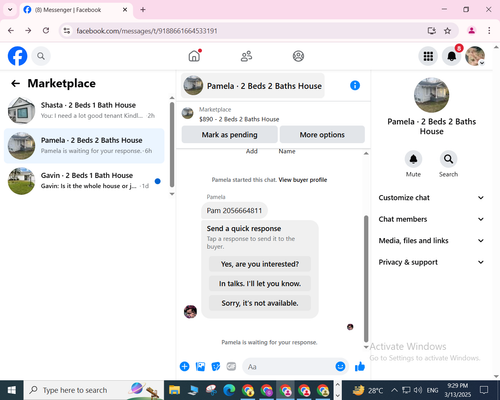500x400 pixels.
Task: Open the tab search dropdown arrow
Action: click(x=10, y=10)
